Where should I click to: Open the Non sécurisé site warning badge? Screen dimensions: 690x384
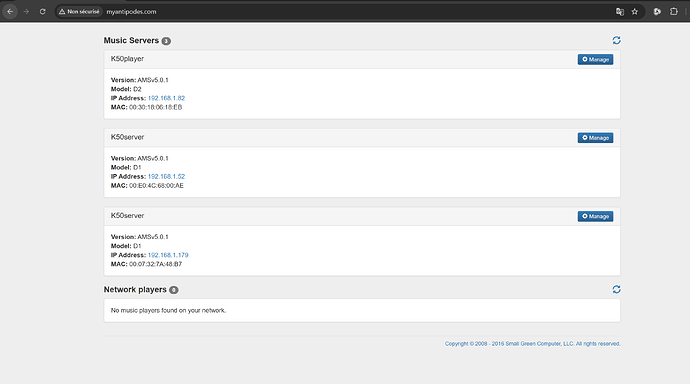point(80,11)
